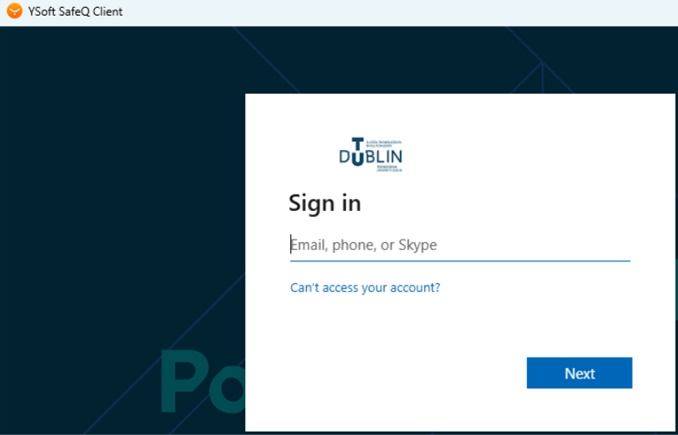678x435 pixels.
Task: Open the "Can't access your account?" link
Action: pyautogui.click(x=365, y=288)
